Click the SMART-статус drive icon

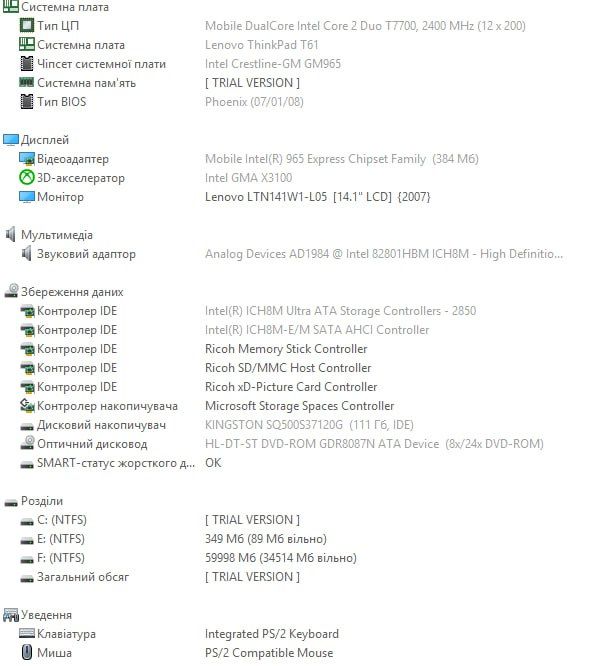(x=27, y=465)
